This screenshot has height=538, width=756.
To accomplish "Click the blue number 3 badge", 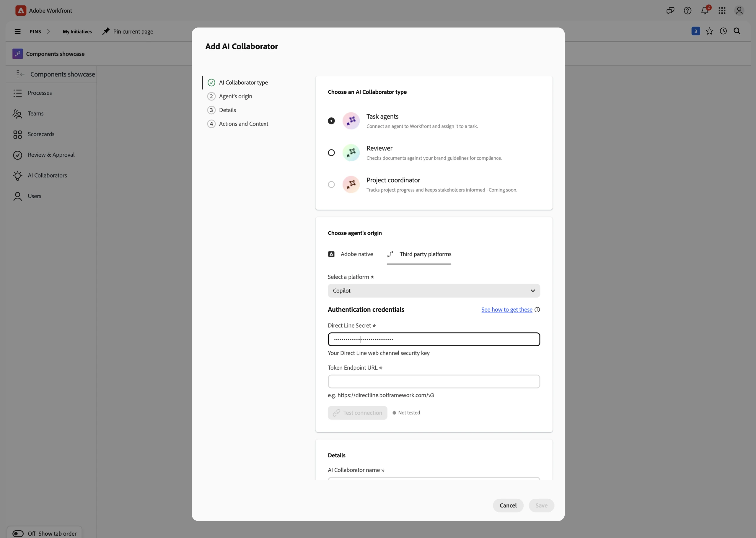I will [x=696, y=31].
